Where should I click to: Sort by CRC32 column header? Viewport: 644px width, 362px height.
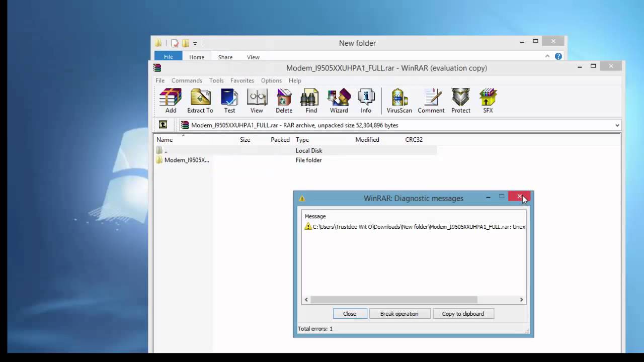coord(414,140)
